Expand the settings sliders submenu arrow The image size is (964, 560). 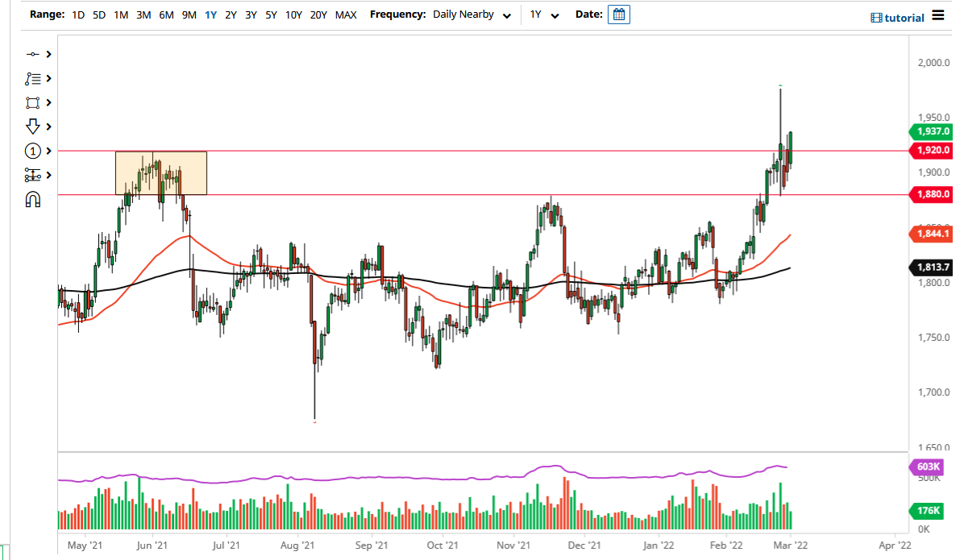[x=48, y=175]
